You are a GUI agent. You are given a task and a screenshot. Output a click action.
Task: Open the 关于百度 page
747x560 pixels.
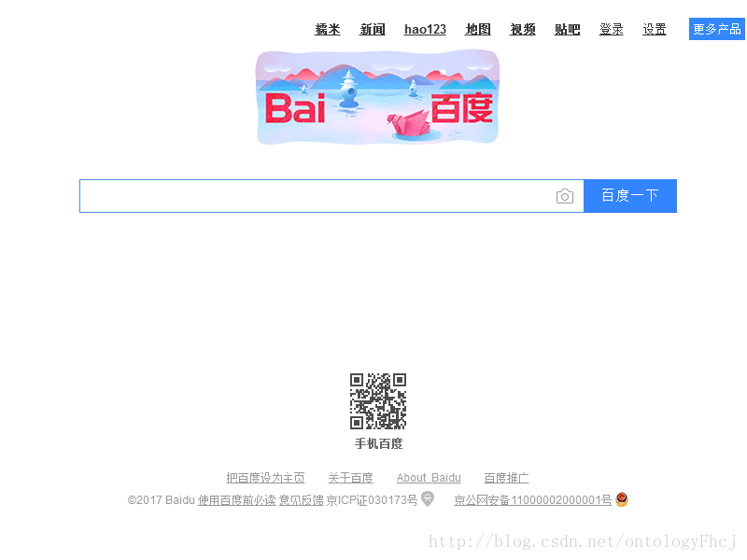[x=350, y=477]
